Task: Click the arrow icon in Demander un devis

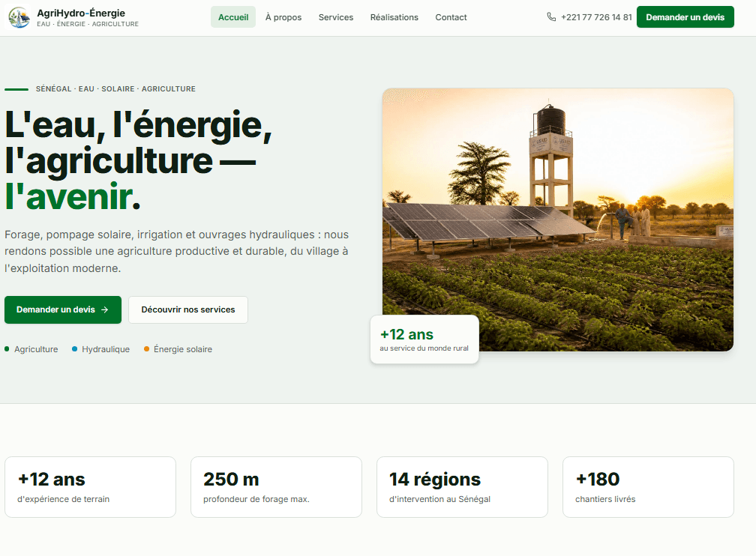Action: [x=105, y=309]
